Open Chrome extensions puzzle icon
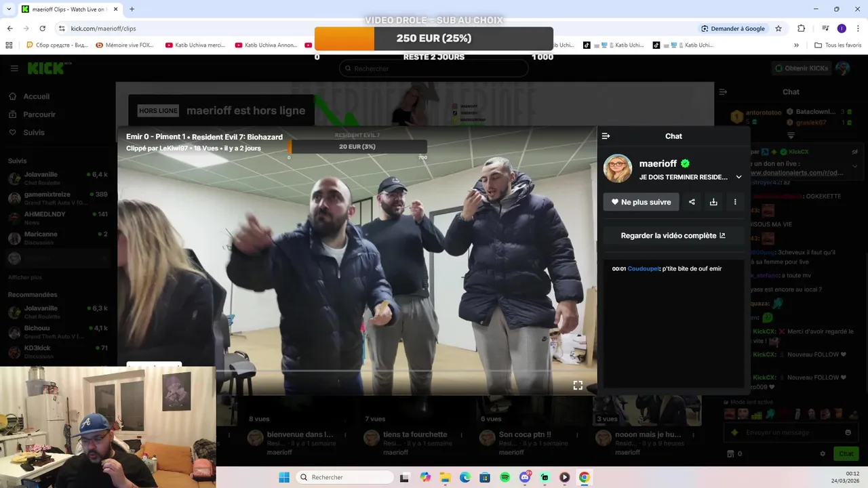 click(x=802, y=28)
